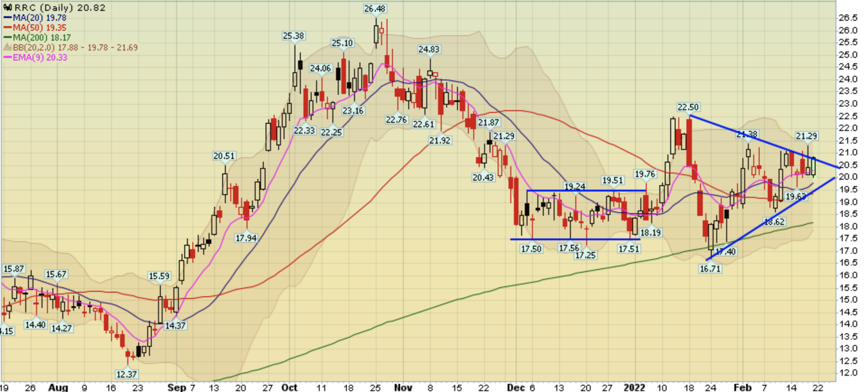Click 26.5 on the price axis
This screenshot has height=392, width=868.
pyautogui.click(x=848, y=18)
